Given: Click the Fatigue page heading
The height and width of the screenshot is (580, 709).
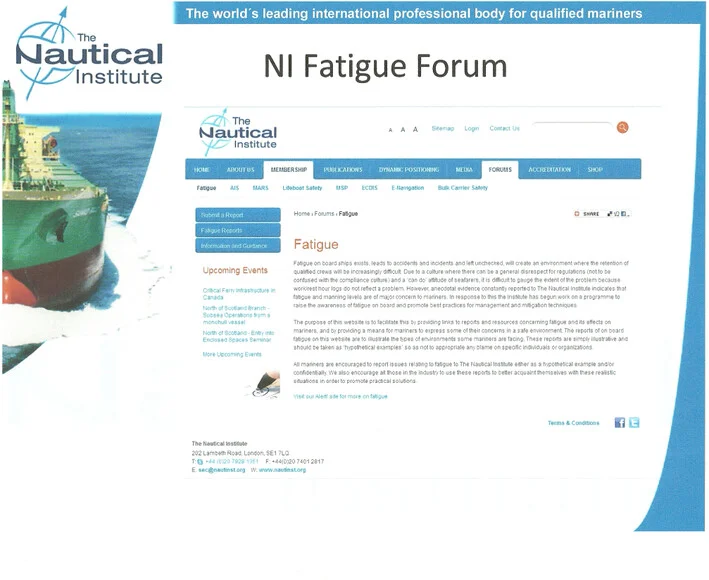Looking at the screenshot, I should coord(316,245).
